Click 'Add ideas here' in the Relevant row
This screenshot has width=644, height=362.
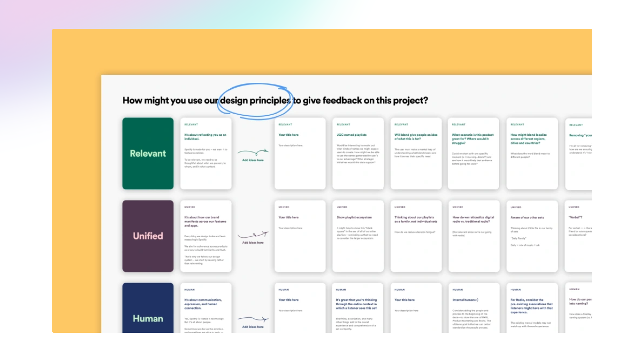(253, 160)
